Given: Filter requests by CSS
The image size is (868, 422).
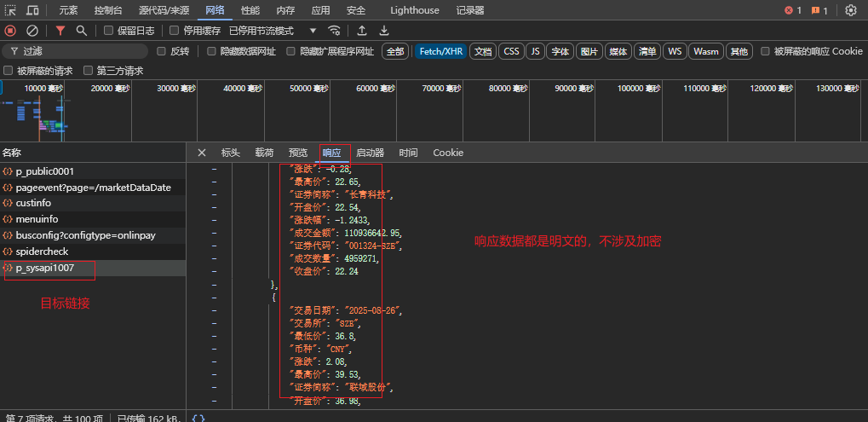Looking at the screenshot, I should (x=511, y=51).
